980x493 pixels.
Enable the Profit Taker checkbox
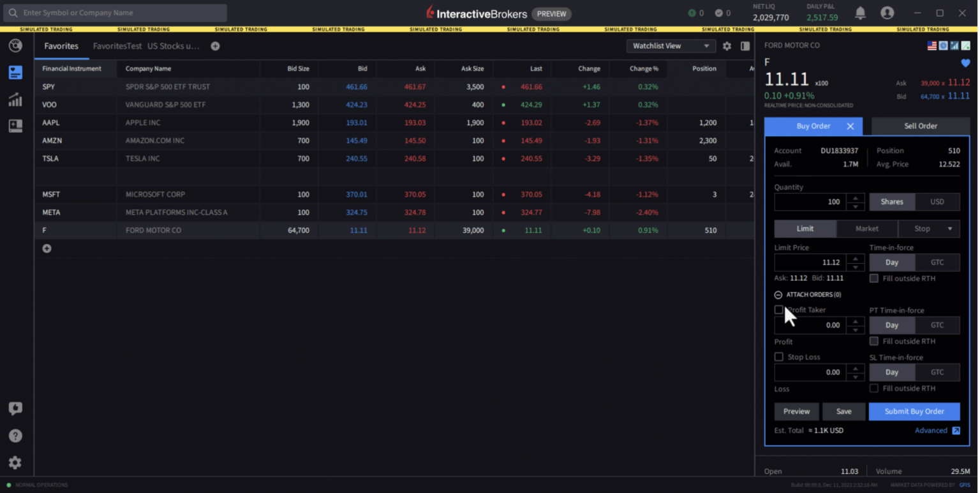778,310
